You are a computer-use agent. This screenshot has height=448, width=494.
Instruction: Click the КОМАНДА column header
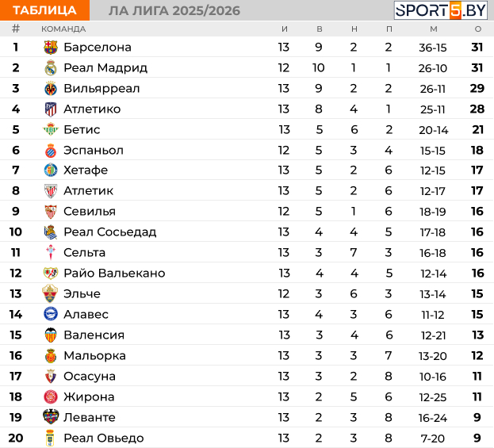point(63,29)
